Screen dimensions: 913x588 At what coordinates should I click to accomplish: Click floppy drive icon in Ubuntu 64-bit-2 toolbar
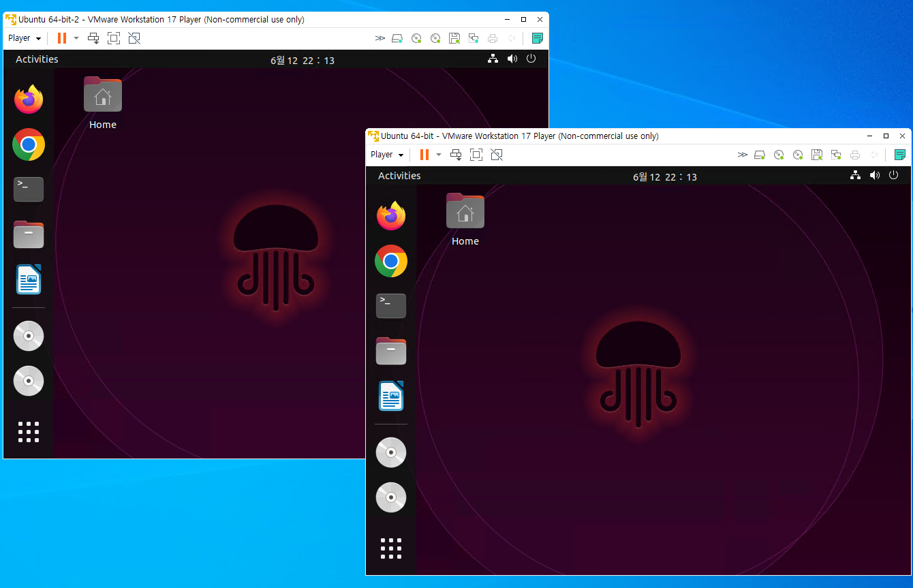click(454, 38)
